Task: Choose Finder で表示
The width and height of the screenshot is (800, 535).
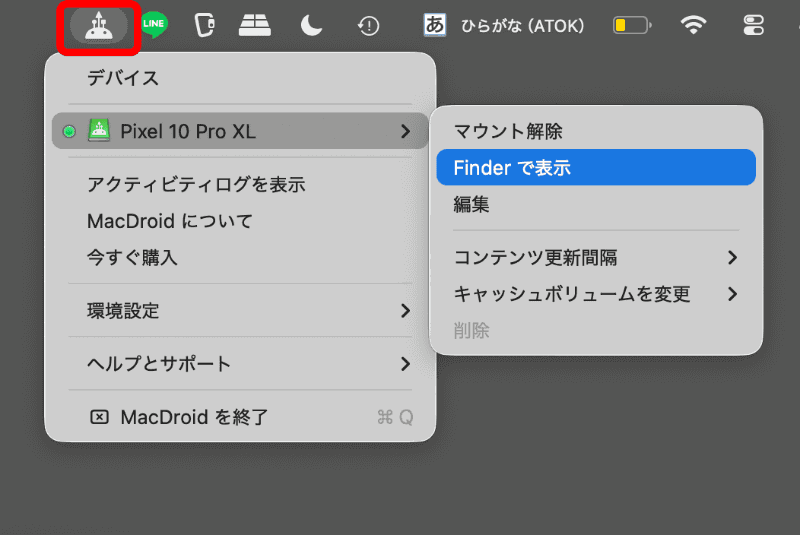Action: tap(596, 167)
